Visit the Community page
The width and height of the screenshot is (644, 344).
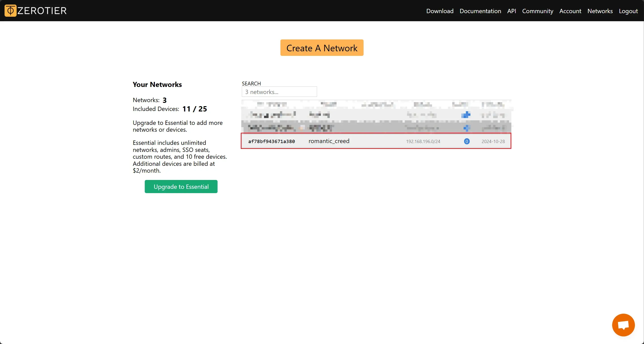[x=537, y=11]
